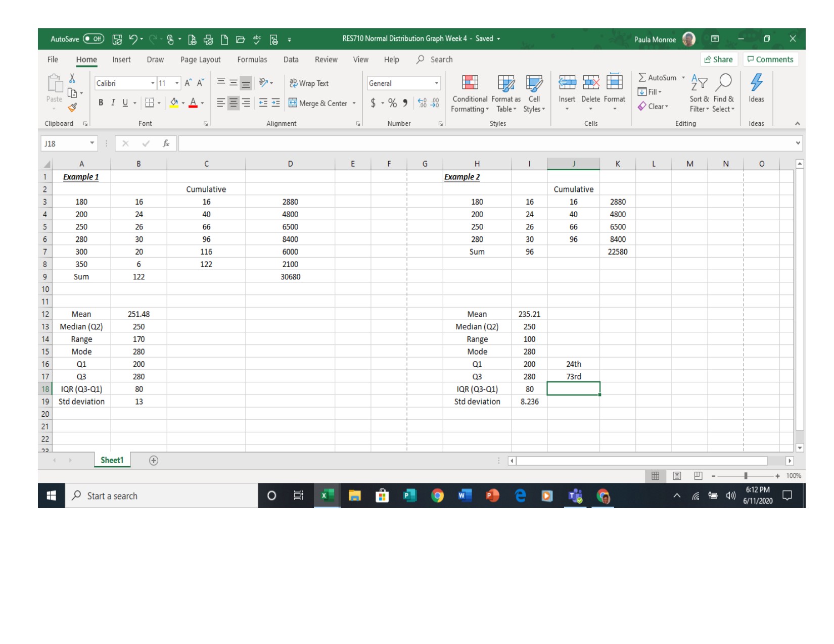Switch to Page Layout view in status bar
The height and width of the screenshot is (644, 834).
pos(677,476)
